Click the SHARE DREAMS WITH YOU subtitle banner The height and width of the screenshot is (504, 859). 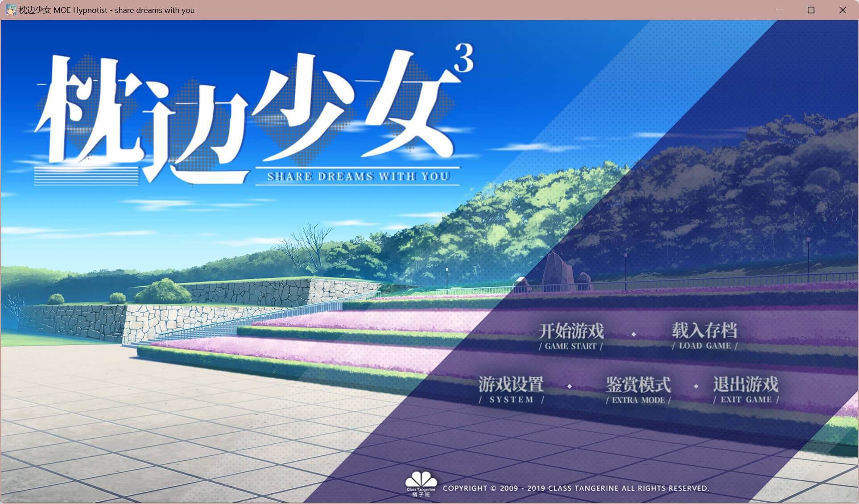coord(358,176)
